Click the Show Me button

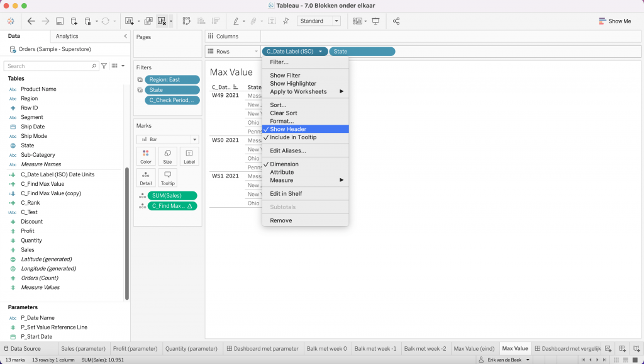click(614, 21)
